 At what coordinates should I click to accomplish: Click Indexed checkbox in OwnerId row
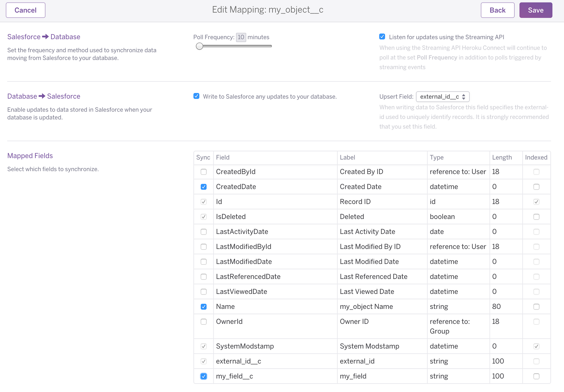point(536,322)
